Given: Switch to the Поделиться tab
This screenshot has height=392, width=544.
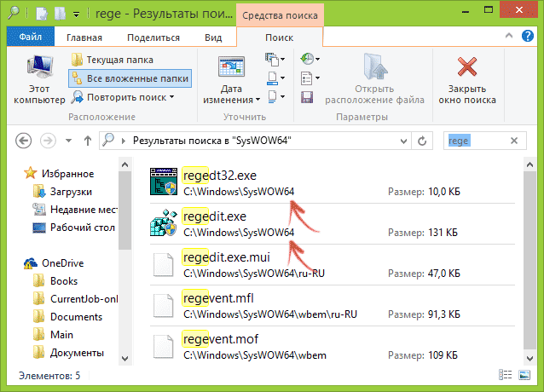Looking at the screenshot, I should point(153,37).
